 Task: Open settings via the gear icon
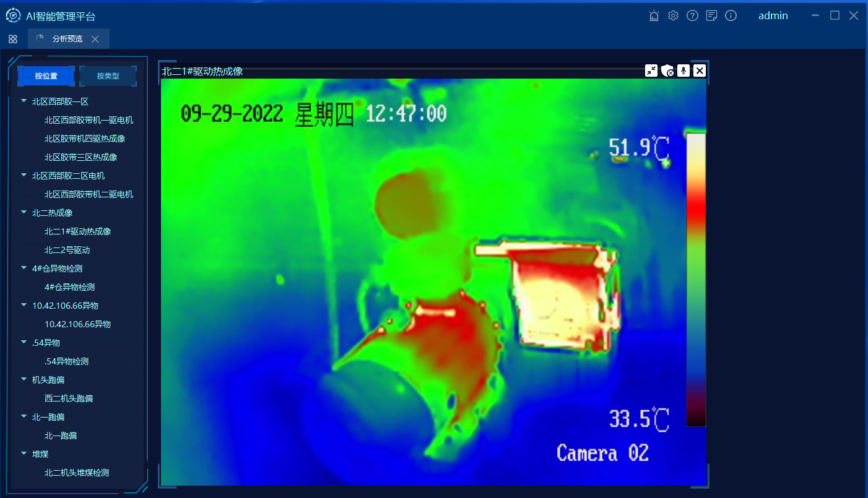(x=673, y=16)
